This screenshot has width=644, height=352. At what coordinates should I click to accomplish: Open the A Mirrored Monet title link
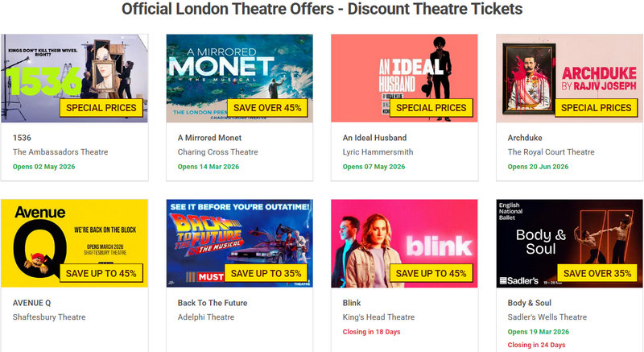point(211,138)
